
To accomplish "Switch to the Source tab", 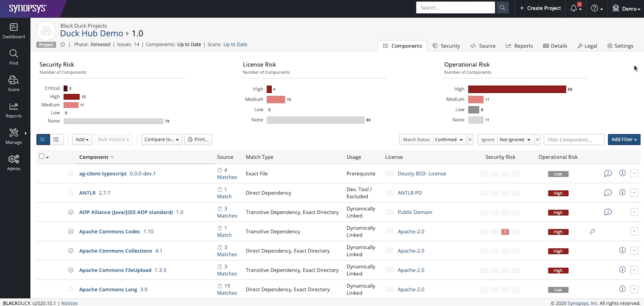I will [x=483, y=46].
